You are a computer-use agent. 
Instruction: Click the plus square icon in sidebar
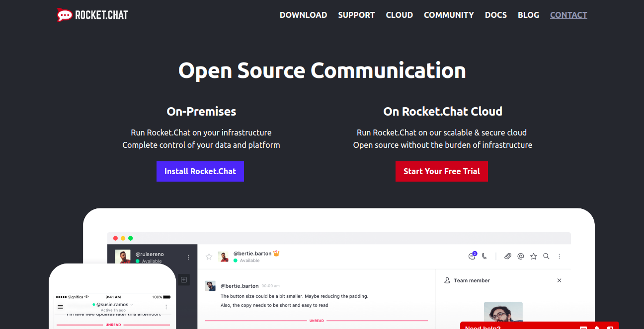coord(184,280)
